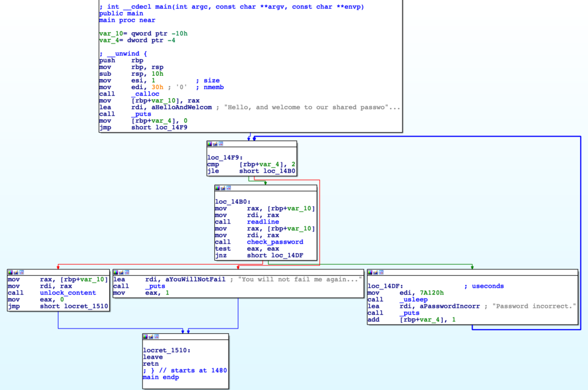Click the main function signature comment
This screenshot has height=390, width=588.
[x=232, y=7]
